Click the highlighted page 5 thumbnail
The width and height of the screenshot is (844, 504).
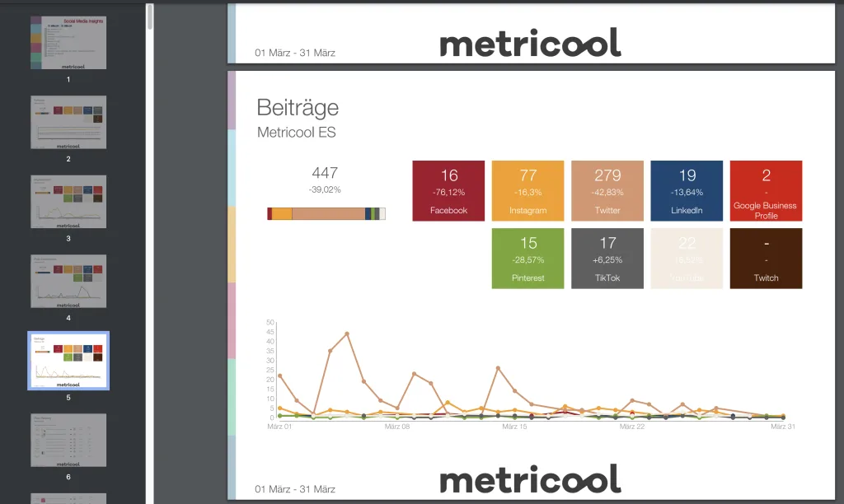click(x=68, y=361)
